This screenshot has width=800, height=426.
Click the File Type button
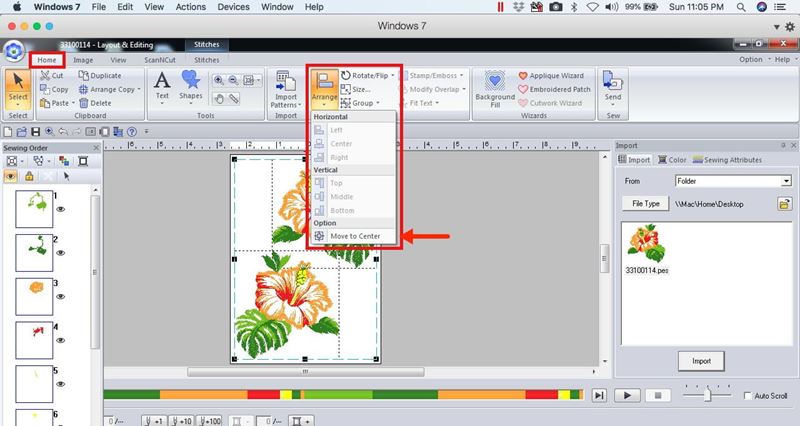coord(644,204)
